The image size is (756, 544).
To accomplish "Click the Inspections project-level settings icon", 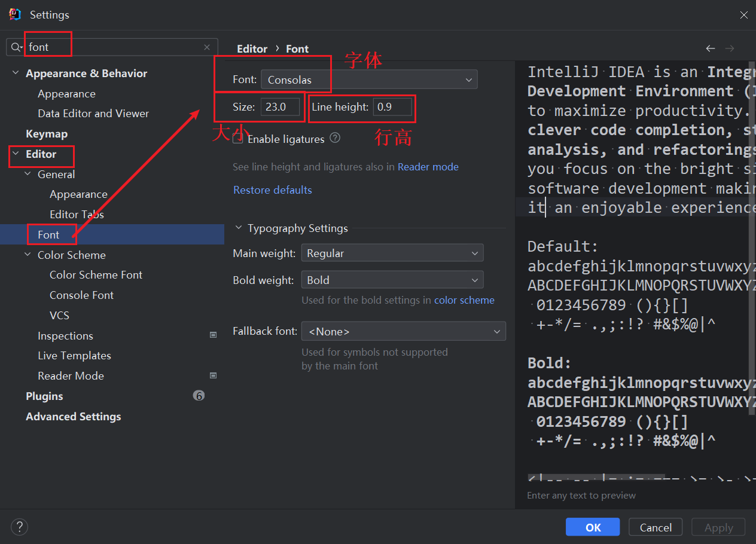I will 213,335.
